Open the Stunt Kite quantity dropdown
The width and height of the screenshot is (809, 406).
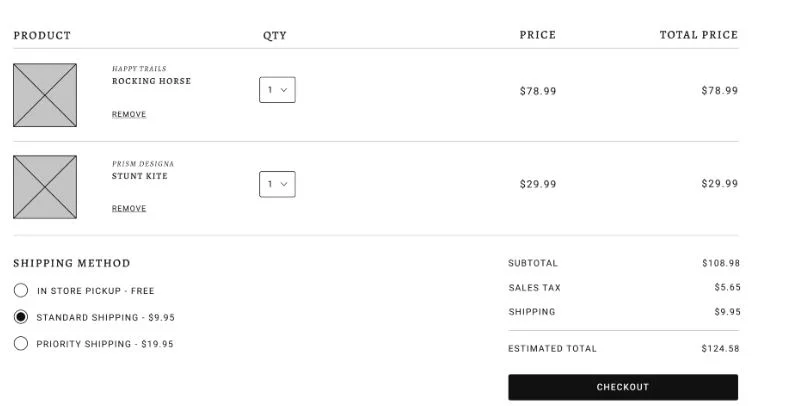[277, 184]
